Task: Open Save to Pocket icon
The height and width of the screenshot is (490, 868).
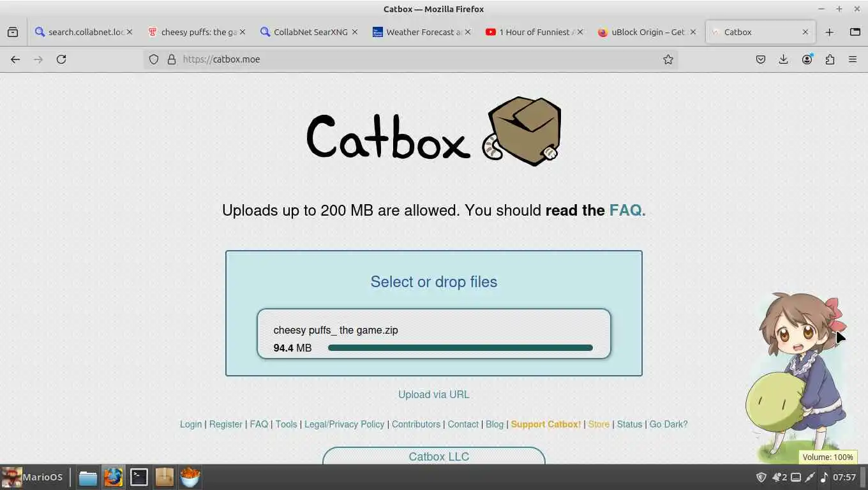Action: coord(761,59)
